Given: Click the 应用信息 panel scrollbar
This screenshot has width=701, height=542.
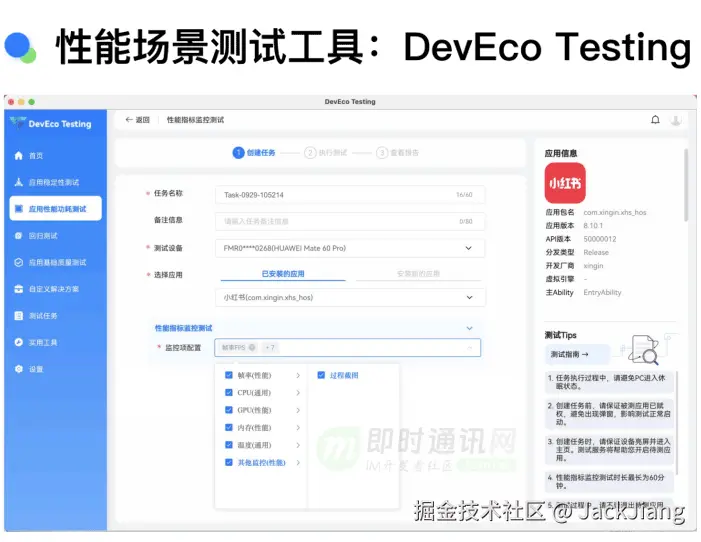Looking at the screenshot, I should pos(686,185).
